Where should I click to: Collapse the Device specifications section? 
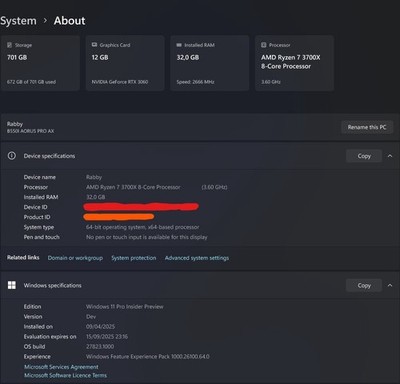click(x=390, y=156)
